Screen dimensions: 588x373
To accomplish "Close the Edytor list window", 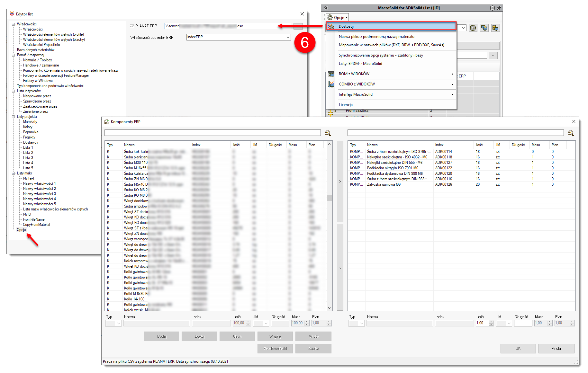I will click(x=302, y=14).
